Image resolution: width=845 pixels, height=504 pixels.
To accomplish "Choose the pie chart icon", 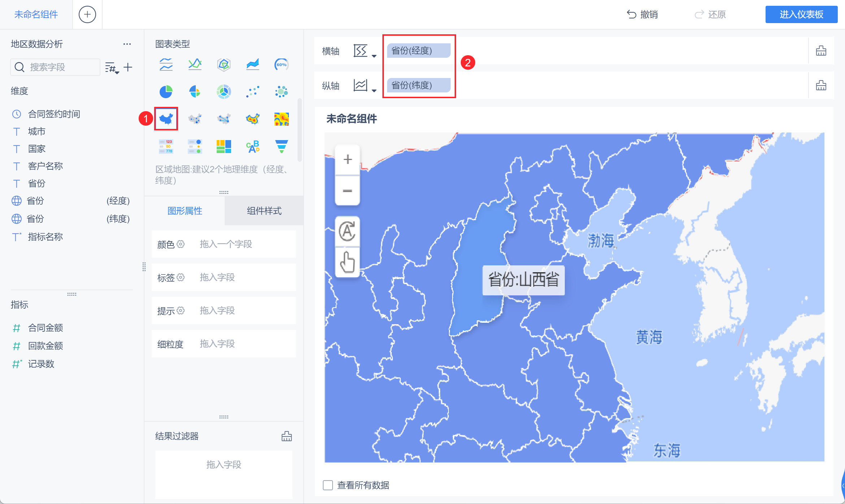I will point(166,92).
